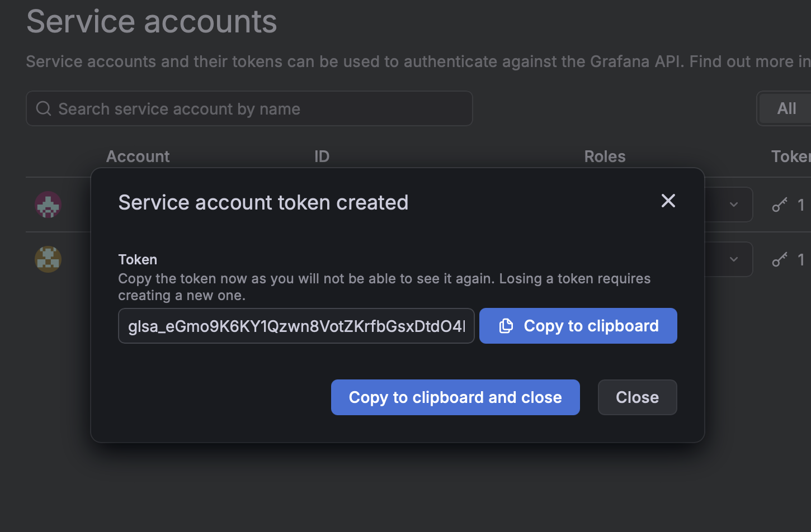
Task: Click the Roles column header
Action: coord(605,156)
